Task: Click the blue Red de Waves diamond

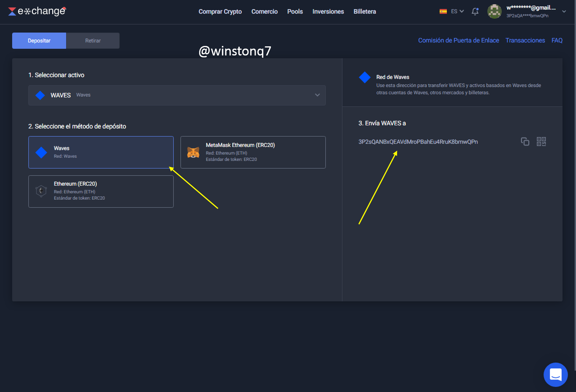Action: (x=365, y=77)
